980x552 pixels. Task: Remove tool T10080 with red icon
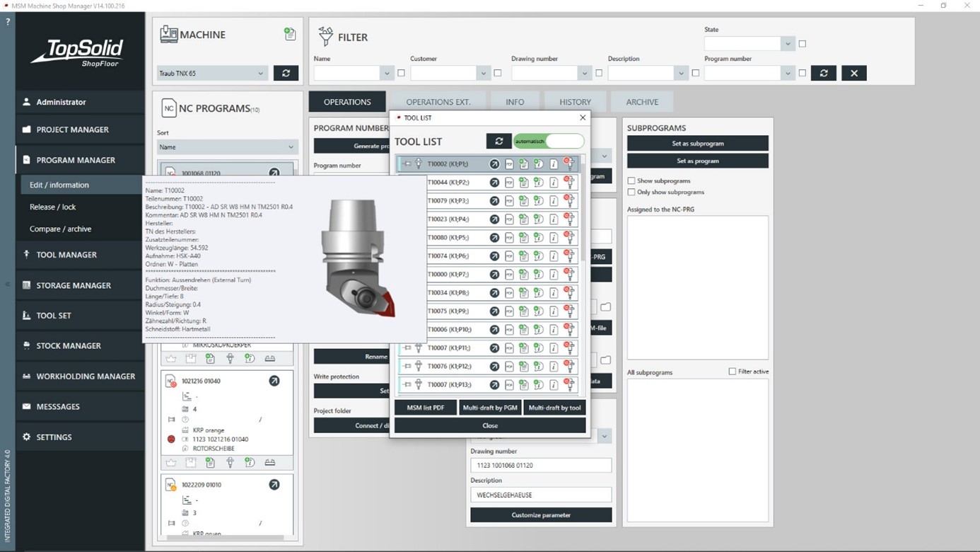(568, 238)
